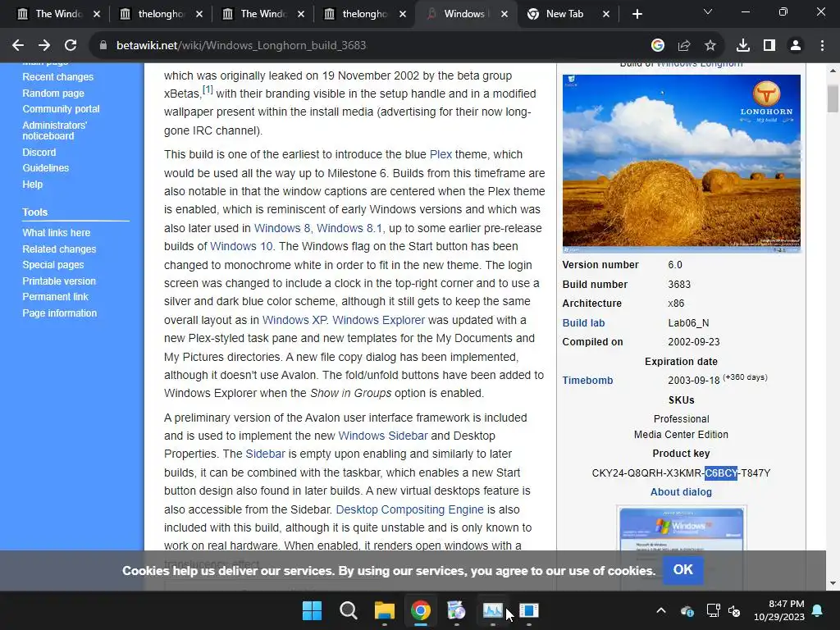View site information via the lock icon

click(103, 46)
